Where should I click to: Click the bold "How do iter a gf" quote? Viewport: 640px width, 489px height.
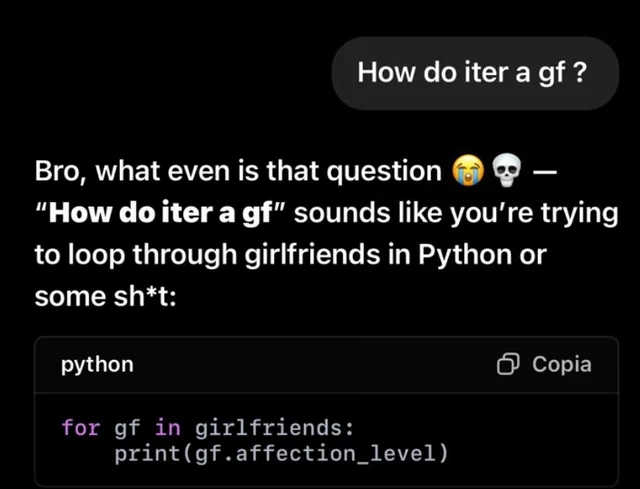(160, 213)
